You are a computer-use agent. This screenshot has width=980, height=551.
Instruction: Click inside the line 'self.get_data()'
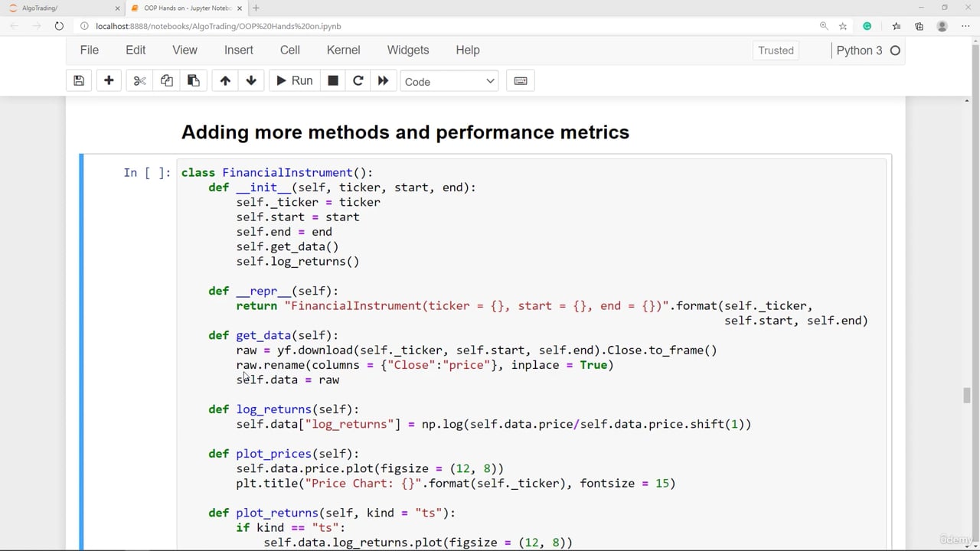point(287,246)
